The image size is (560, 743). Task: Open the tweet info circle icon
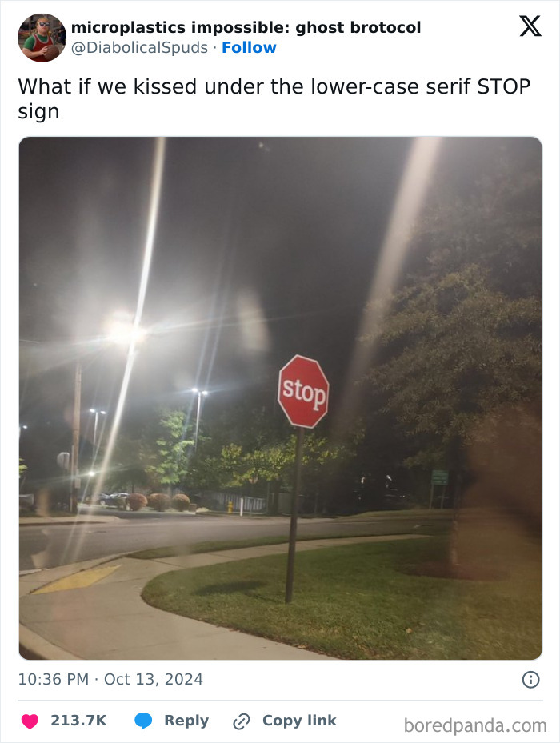click(530, 680)
